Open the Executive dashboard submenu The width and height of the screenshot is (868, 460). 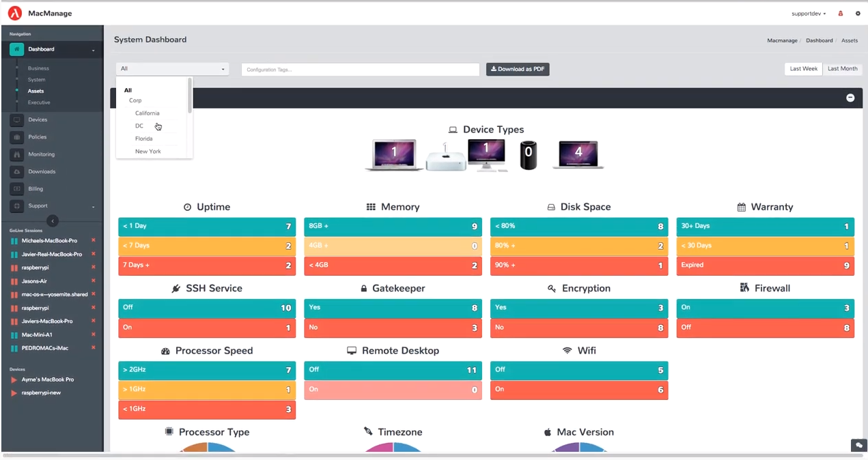point(39,102)
